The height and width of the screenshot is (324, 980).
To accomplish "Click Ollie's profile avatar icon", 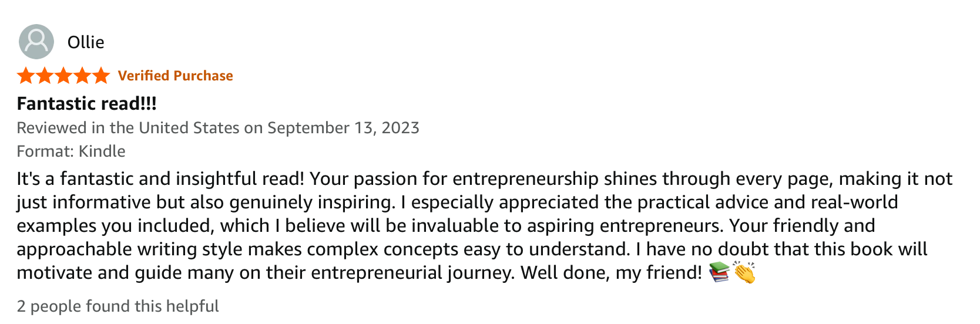I will click(36, 42).
